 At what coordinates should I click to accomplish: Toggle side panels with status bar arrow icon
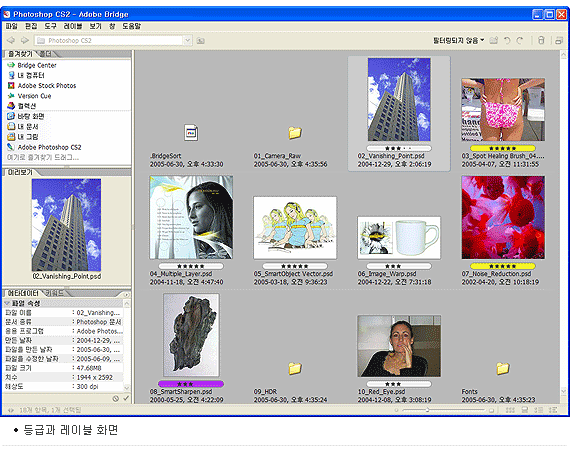[x=11, y=410]
